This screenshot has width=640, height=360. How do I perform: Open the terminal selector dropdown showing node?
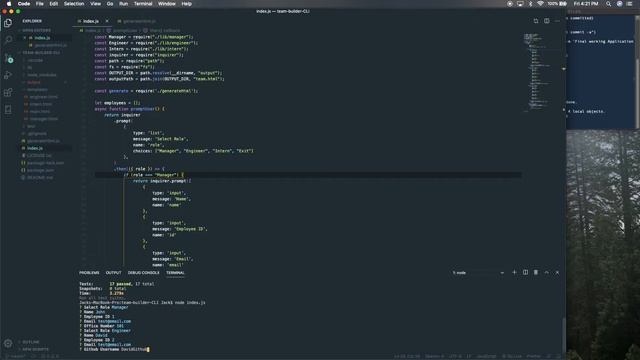click(x=478, y=272)
